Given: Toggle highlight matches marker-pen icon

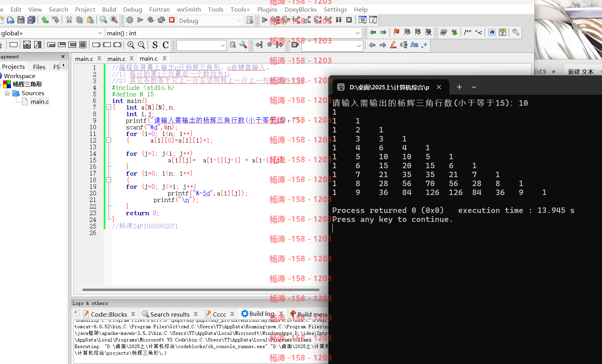Looking at the screenshot, I should point(393,45).
